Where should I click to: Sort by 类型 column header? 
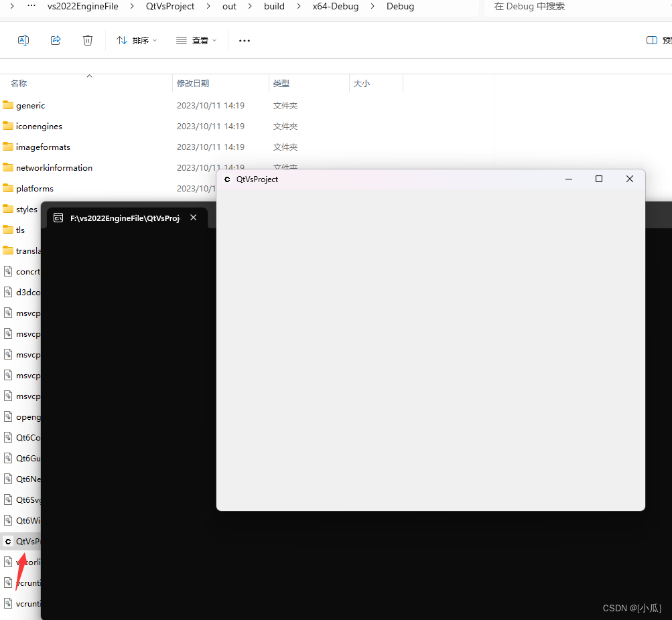[x=281, y=84]
